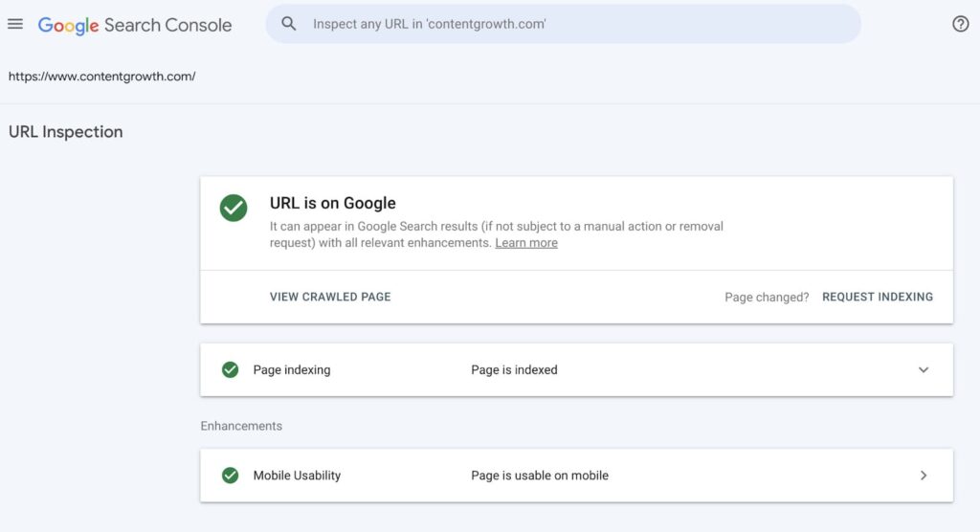
Task: Click the URL Inspection page heading
Action: pos(66,132)
